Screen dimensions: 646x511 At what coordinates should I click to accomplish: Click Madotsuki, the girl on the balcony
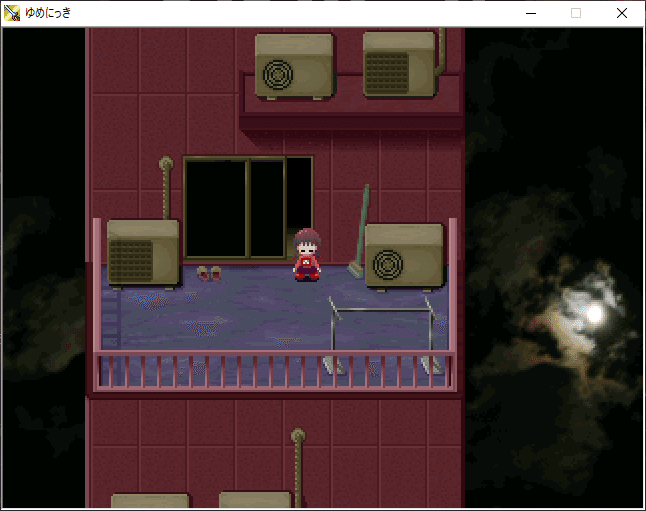[307, 255]
